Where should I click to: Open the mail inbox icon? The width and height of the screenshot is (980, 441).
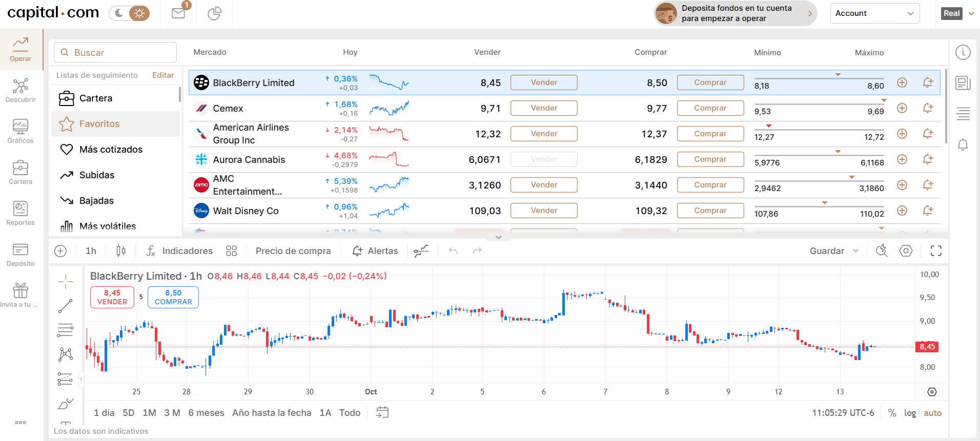(178, 13)
